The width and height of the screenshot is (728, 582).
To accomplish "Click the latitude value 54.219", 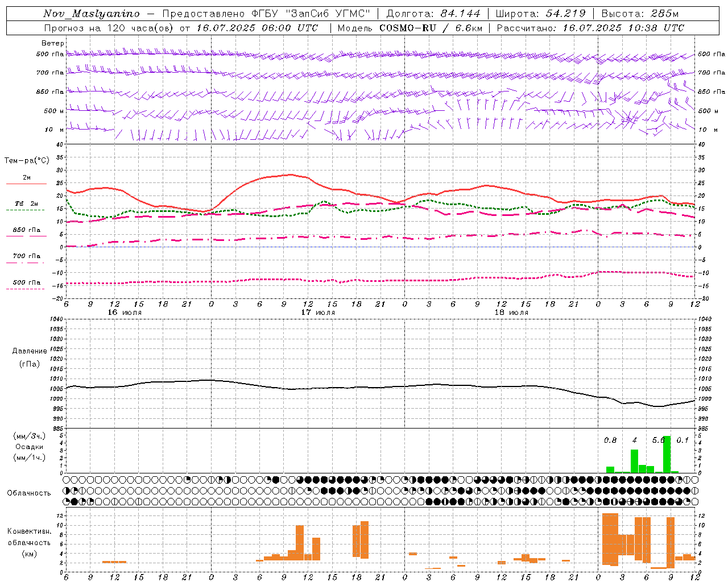I will click(566, 14).
